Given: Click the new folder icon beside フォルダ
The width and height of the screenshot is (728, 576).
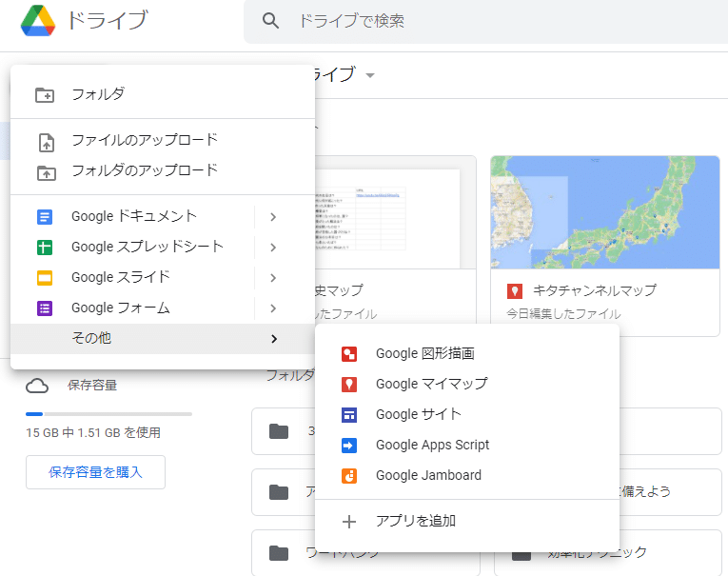Looking at the screenshot, I should pyautogui.click(x=45, y=95).
